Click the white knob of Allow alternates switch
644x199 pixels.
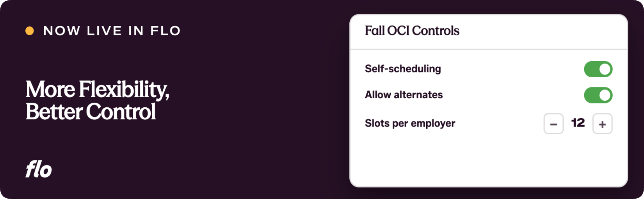(x=605, y=95)
